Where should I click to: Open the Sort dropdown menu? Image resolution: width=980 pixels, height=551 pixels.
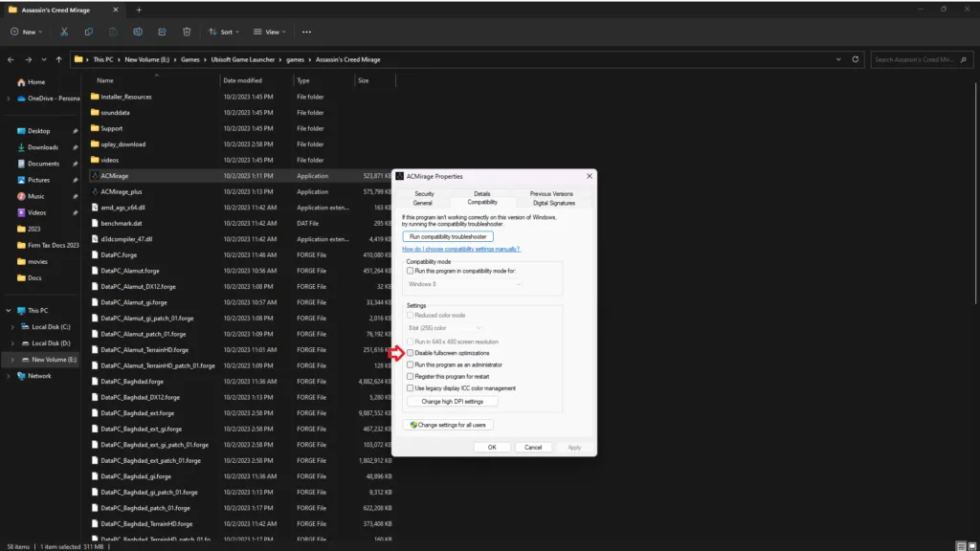(224, 32)
